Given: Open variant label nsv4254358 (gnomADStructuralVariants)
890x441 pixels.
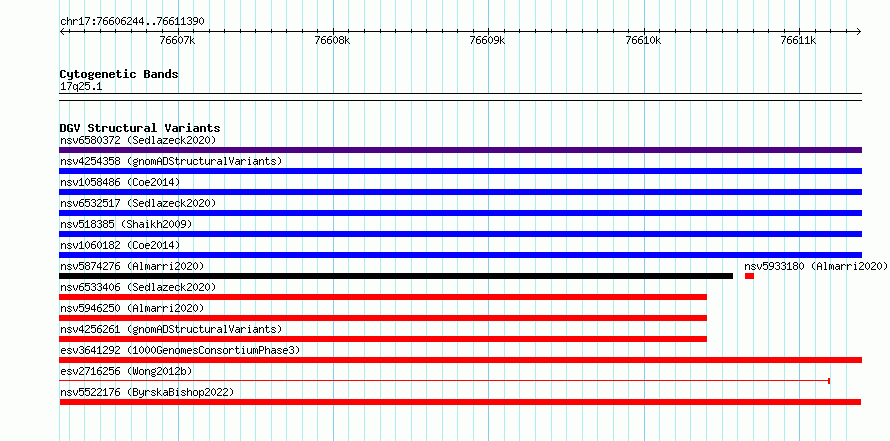Looking at the screenshot, I should (171, 161).
